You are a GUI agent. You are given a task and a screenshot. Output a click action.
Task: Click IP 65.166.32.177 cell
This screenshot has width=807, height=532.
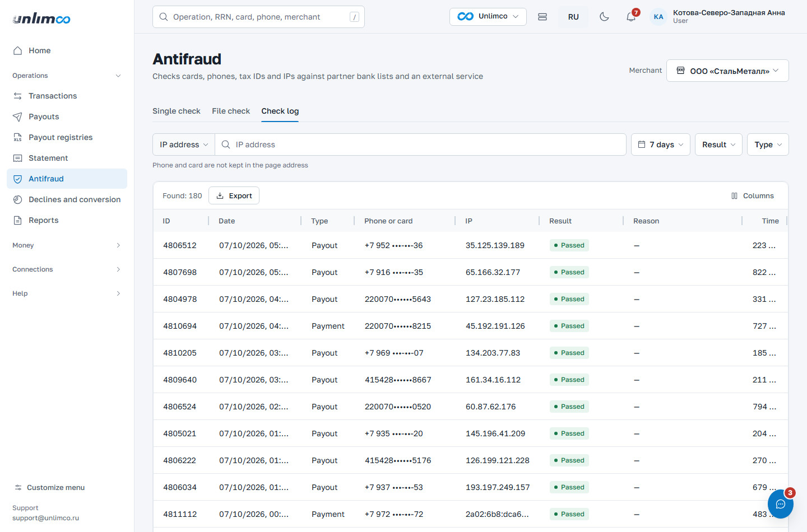[x=493, y=272]
